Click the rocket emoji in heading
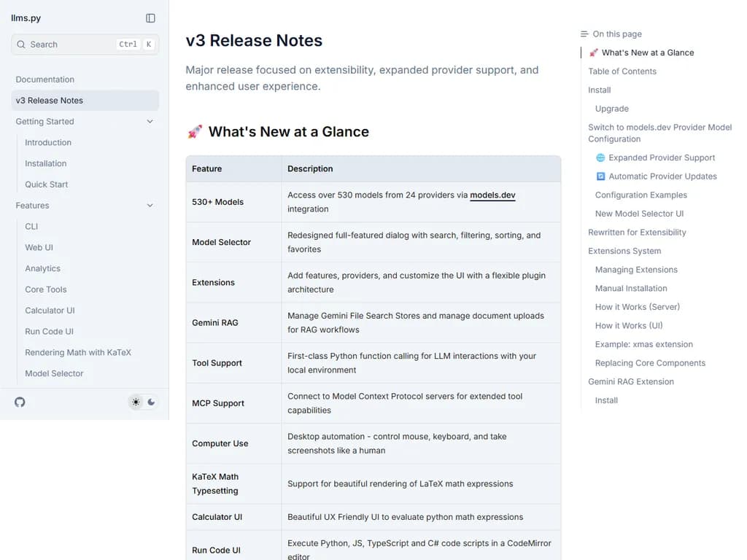Screen dimensions: 747x560 [x=195, y=132]
